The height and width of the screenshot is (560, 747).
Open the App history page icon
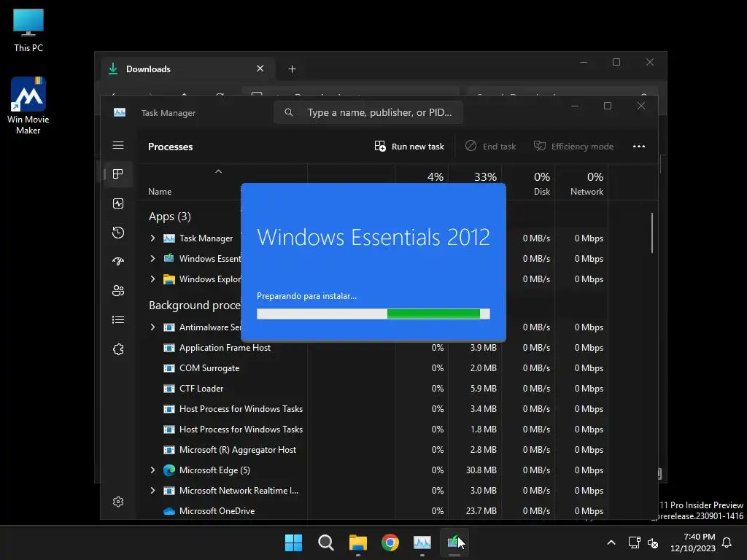tap(118, 233)
